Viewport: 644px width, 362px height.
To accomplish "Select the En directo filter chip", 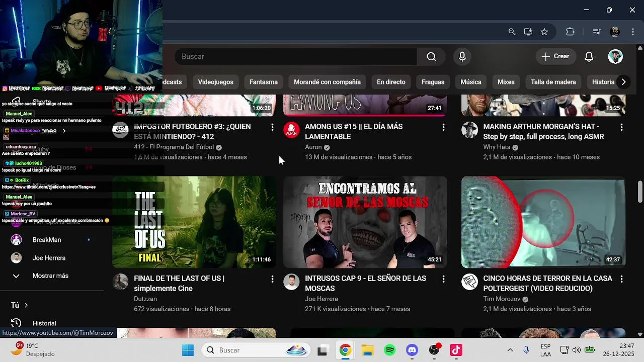I will 391,82.
